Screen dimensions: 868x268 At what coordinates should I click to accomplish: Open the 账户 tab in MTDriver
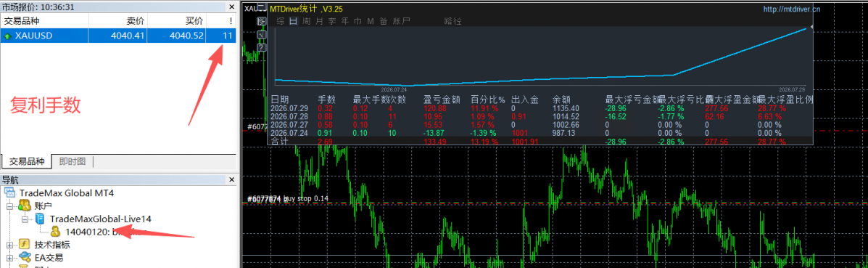click(401, 21)
